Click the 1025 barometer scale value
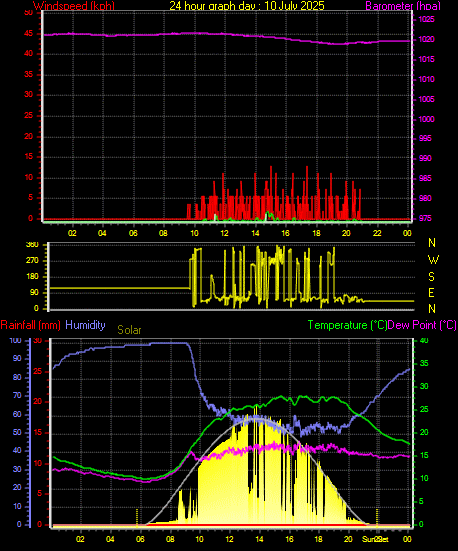This screenshot has height=551, width=458. (x=426, y=19)
